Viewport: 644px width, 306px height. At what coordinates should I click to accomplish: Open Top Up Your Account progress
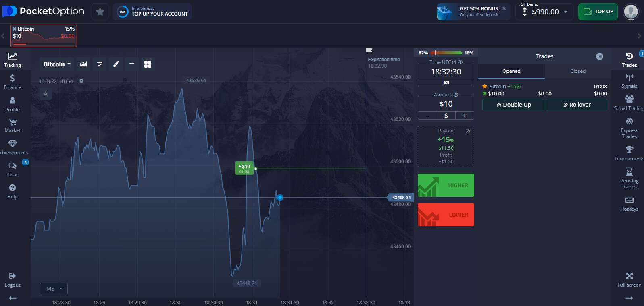[x=152, y=12]
